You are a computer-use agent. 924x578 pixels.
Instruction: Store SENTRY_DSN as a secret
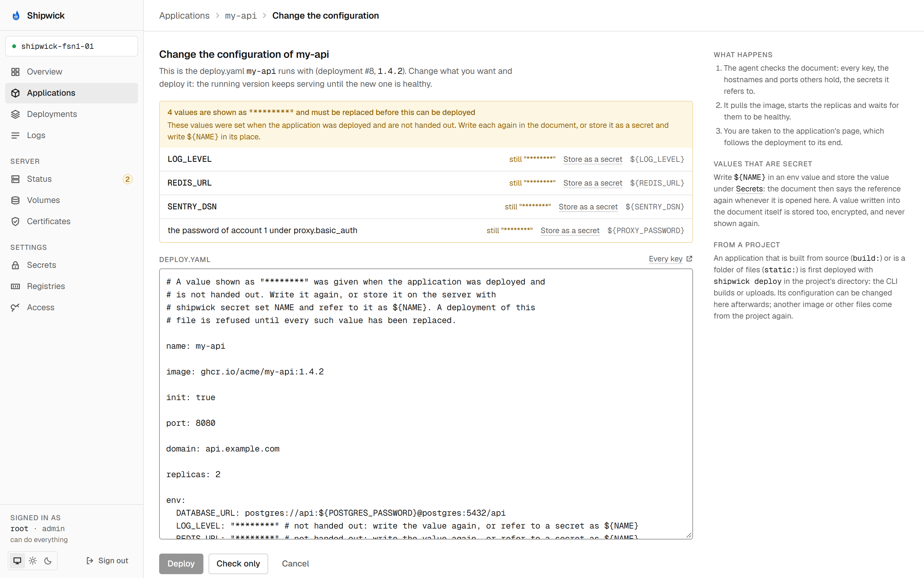pyautogui.click(x=588, y=207)
